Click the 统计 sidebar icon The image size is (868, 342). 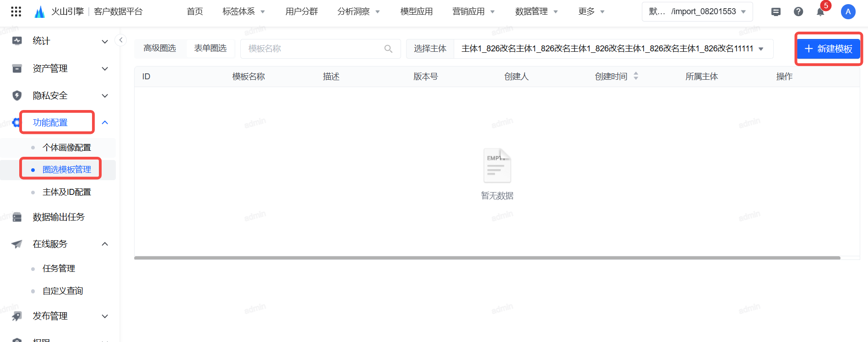tap(17, 41)
